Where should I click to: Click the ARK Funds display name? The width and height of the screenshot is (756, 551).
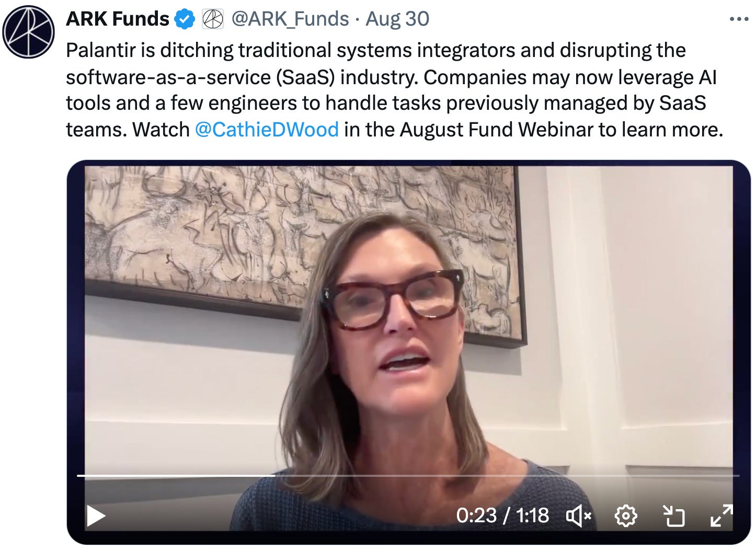click(x=118, y=19)
